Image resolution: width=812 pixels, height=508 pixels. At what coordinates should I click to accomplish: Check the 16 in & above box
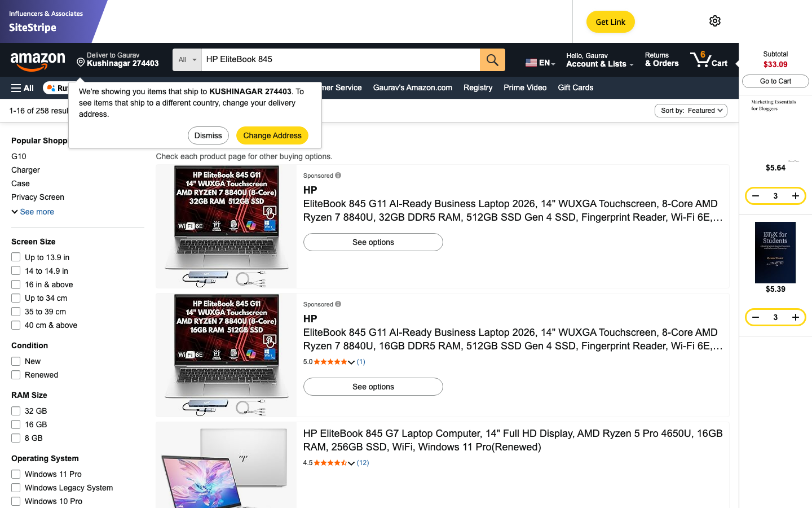(x=16, y=284)
